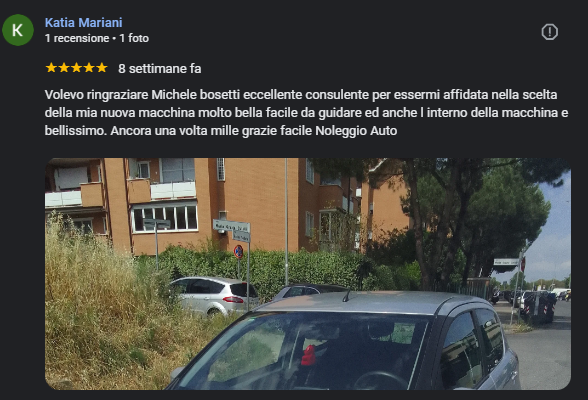588x400 pixels.
Task: Click the street name sign in photo
Action: point(231,226)
